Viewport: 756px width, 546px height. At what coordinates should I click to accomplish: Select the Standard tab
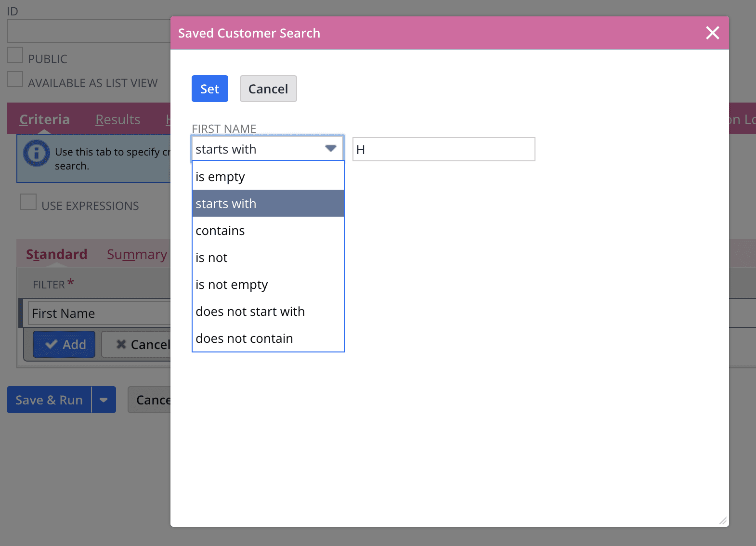click(56, 254)
